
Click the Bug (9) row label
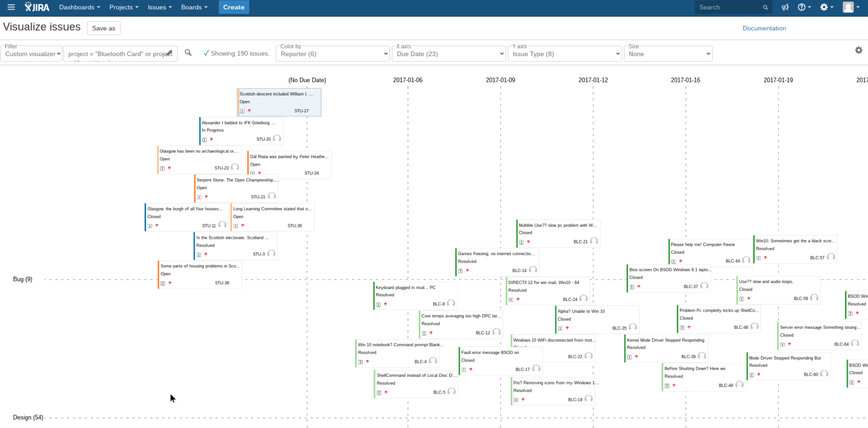[x=22, y=279]
